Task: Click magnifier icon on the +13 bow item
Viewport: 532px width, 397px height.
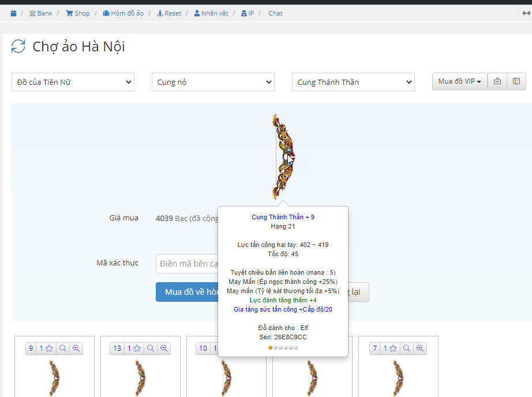Action: 151,348
